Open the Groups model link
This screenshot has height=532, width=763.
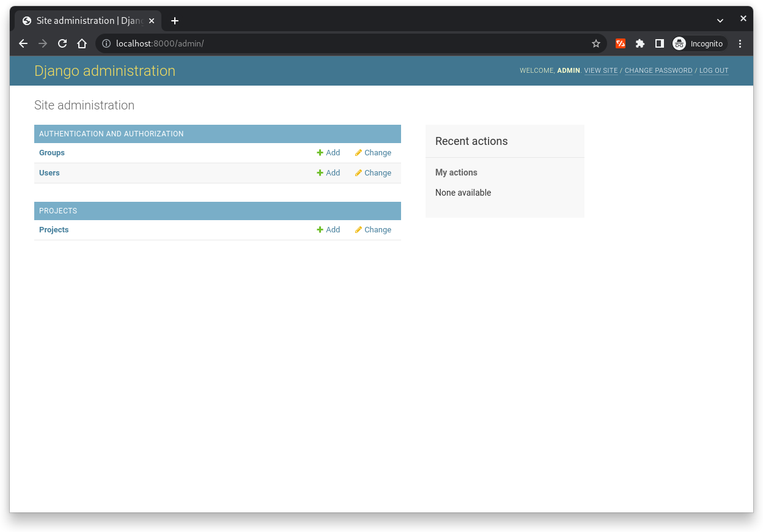[x=52, y=153]
